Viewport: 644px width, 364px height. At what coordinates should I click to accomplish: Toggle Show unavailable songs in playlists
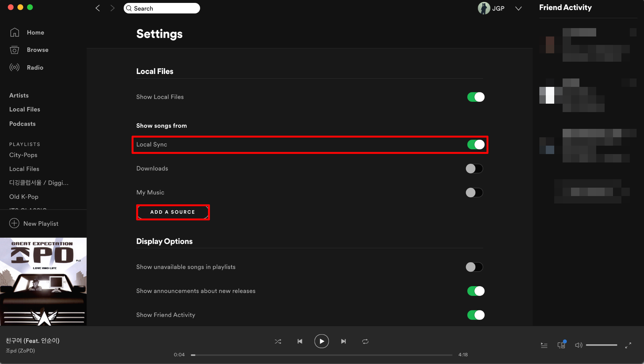pyautogui.click(x=474, y=267)
